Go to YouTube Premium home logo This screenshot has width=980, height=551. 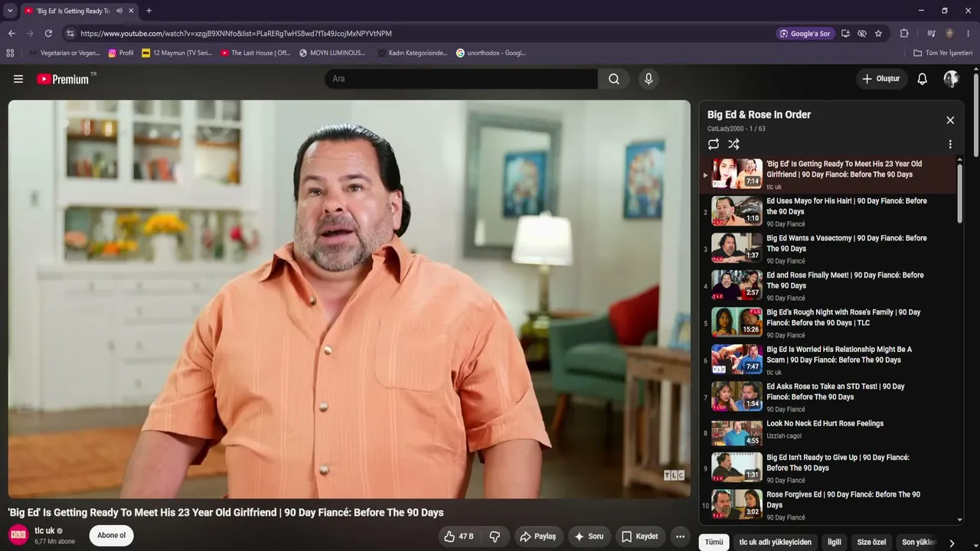tap(63, 79)
